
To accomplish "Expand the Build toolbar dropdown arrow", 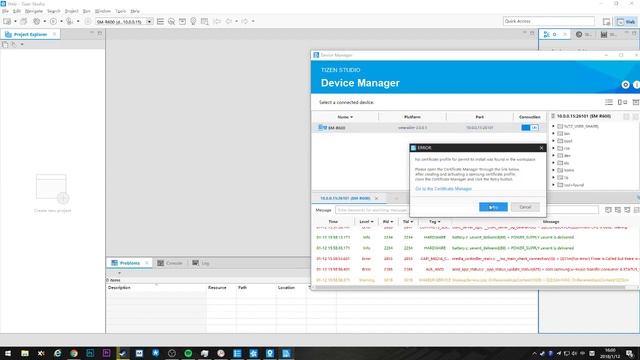I will [44, 21].
